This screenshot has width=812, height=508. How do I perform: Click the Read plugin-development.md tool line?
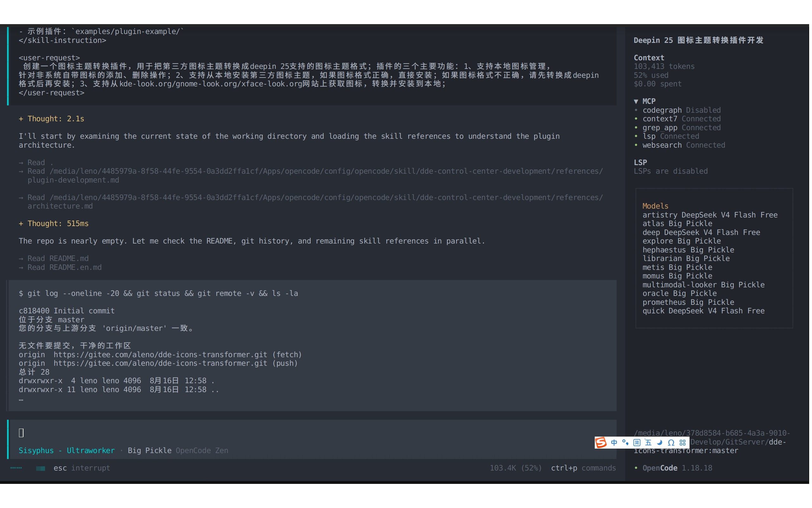click(x=311, y=176)
